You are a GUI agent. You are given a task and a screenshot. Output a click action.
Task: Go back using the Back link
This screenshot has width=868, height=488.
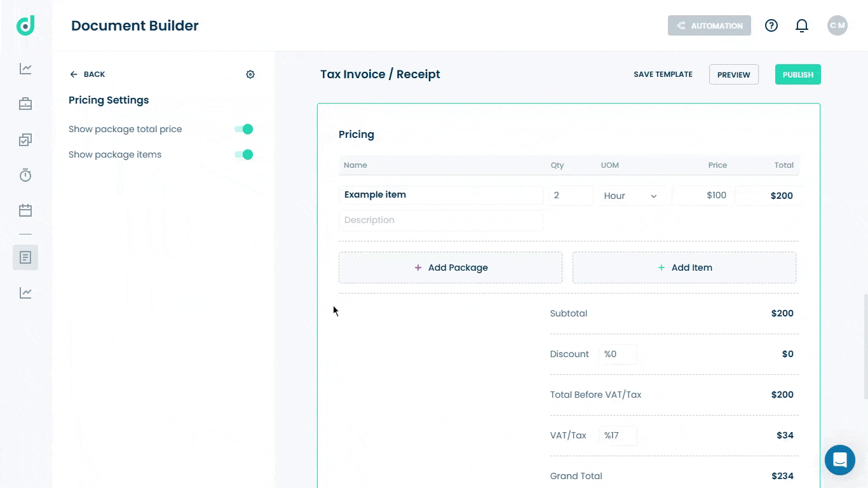[x=88, y=74]
